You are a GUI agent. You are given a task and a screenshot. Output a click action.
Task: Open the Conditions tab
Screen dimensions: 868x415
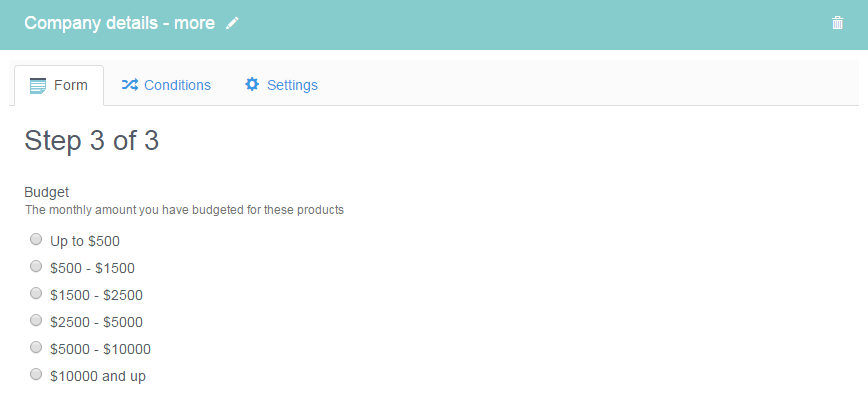[x=166, y=85]
